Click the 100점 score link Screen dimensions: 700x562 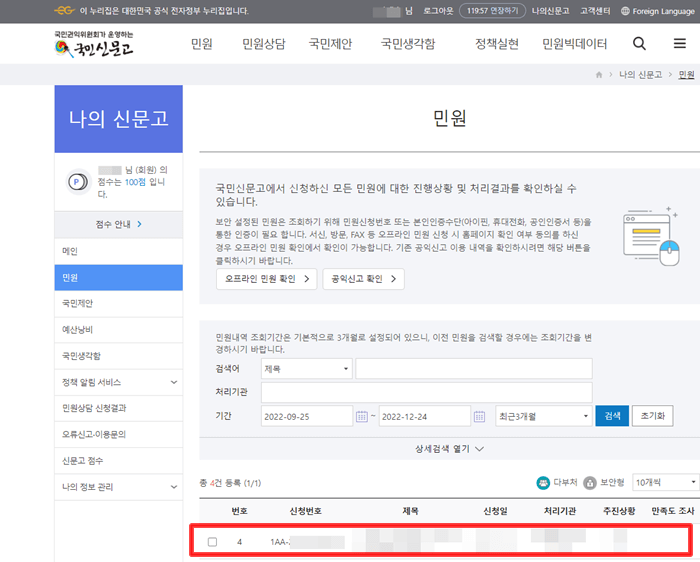click(x=135, y=182)
